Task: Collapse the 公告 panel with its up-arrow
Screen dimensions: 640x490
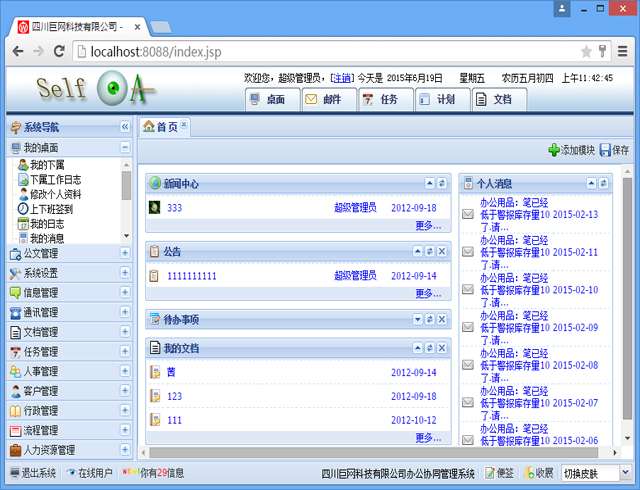Action: [416, 251]
